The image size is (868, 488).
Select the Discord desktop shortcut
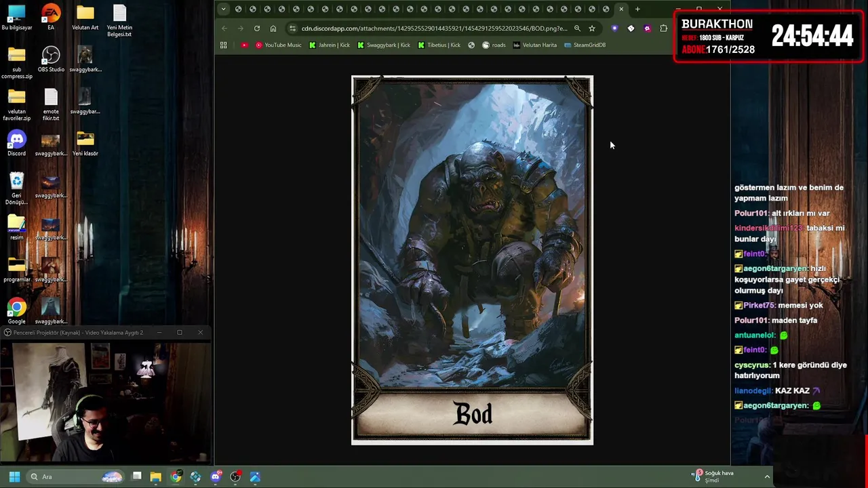(16, 144)
